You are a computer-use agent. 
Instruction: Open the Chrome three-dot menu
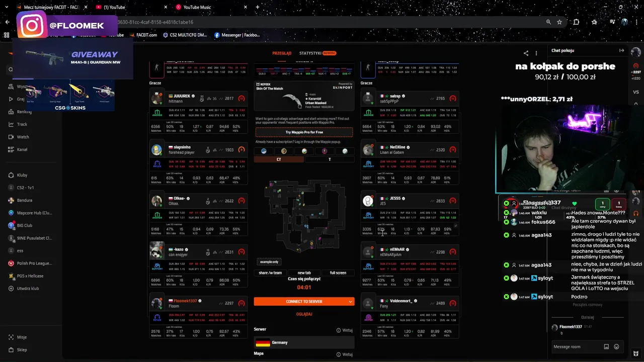coord(636,22)
